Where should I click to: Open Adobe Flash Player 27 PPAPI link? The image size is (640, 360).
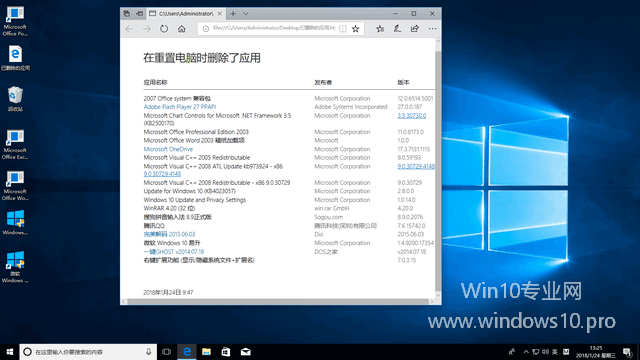(x=180, y=107)
